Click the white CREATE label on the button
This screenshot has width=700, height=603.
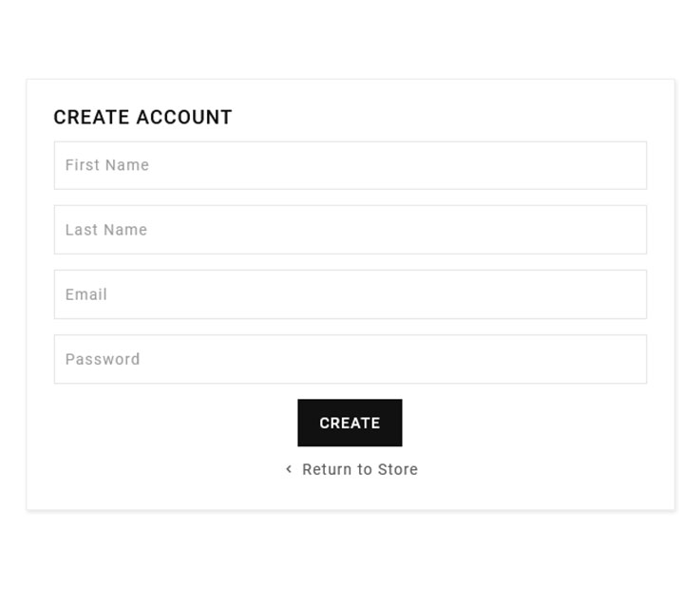[350, 424]
